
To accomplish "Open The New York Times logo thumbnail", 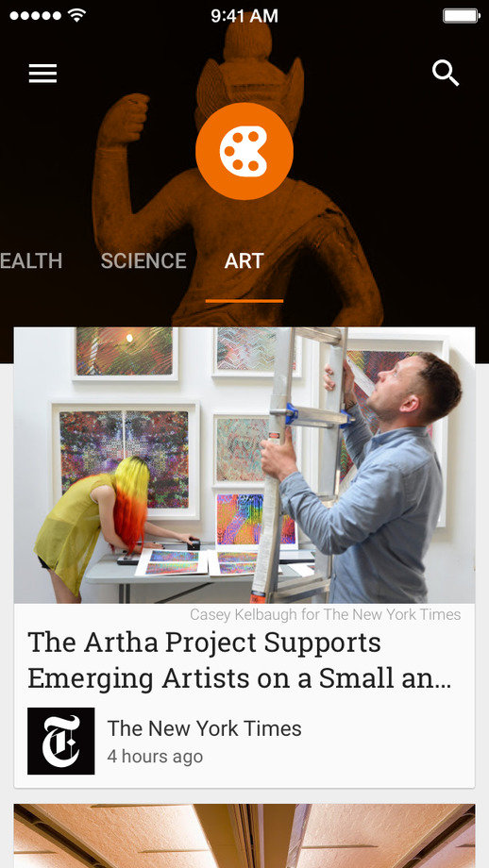I will 61,741.
